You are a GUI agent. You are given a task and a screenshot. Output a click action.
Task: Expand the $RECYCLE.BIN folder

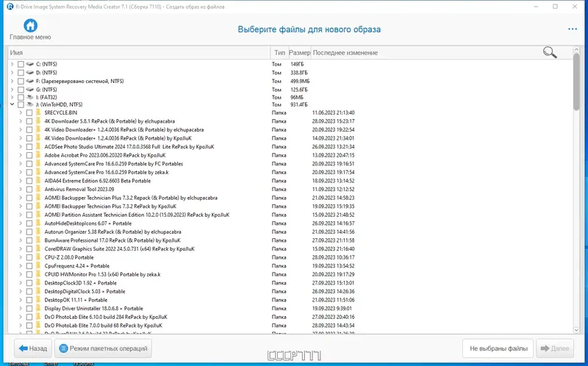[21, 112]
